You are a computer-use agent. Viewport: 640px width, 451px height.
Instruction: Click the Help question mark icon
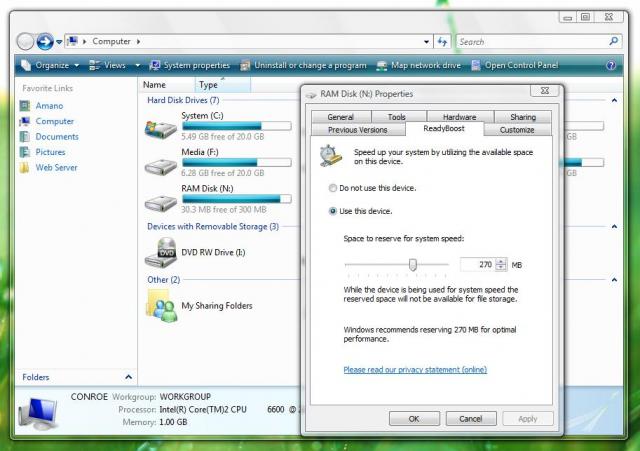point(611,65)
